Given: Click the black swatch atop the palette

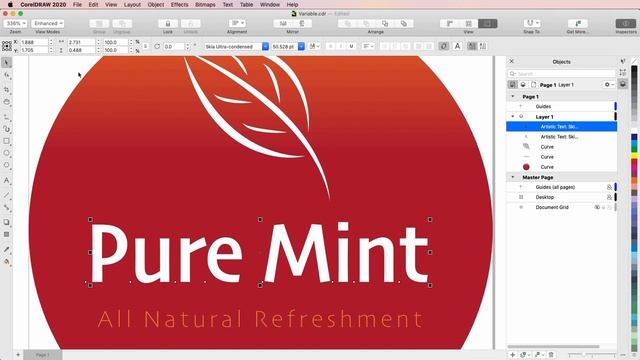Looking at the screenshot, I should click(634, 70).
